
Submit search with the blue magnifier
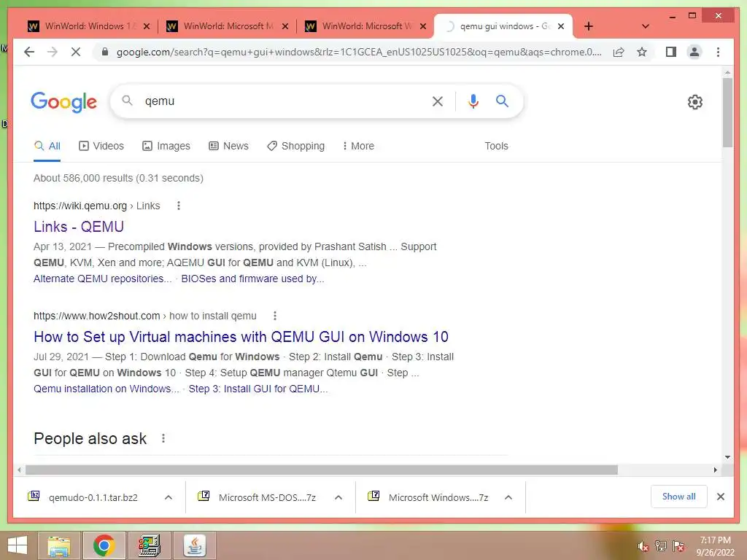[x=502, y=101]
